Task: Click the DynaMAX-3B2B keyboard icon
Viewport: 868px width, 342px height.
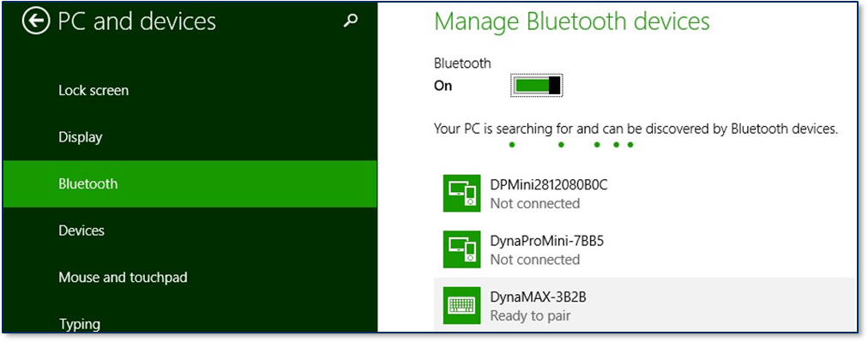Action: pyautogui.click(x=461, y=305)
